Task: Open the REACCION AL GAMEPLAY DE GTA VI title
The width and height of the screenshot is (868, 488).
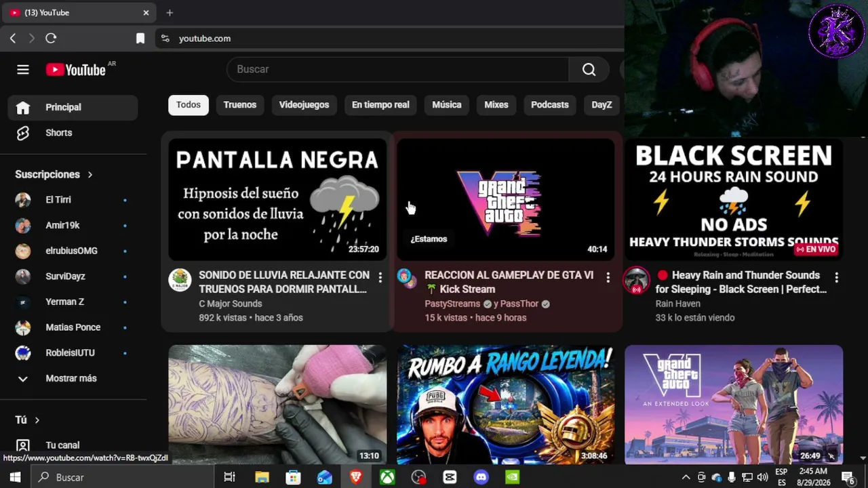Action: (509, 282)
